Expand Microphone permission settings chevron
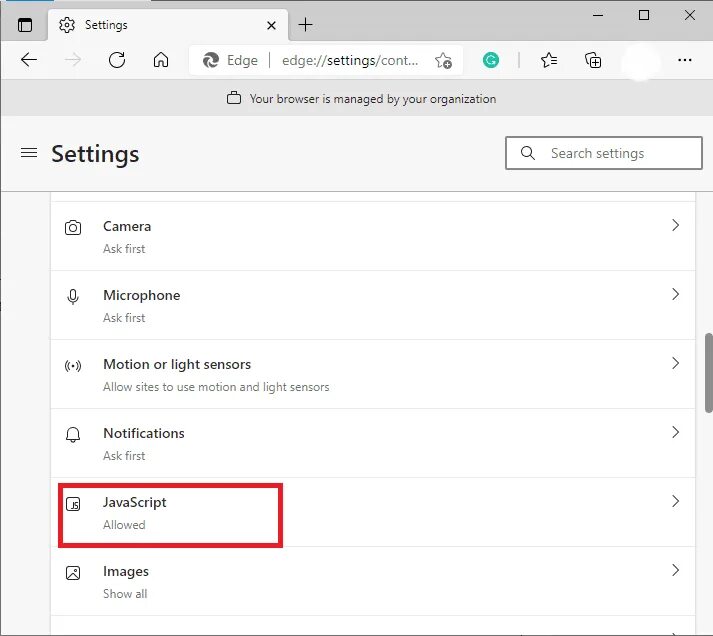The image size is (713, 636). coord(675,295)
